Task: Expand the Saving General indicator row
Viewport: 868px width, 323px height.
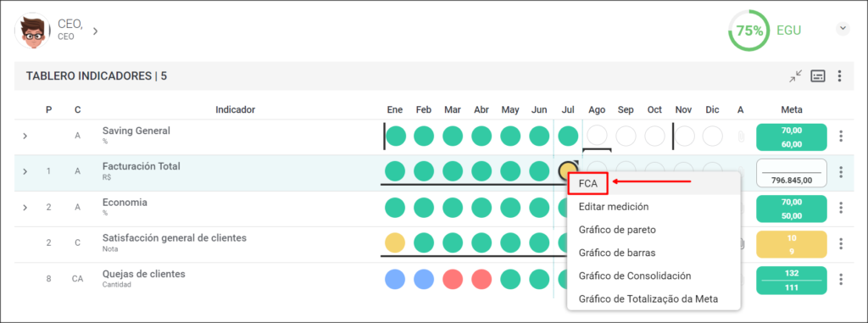Action: pos(25,136)
